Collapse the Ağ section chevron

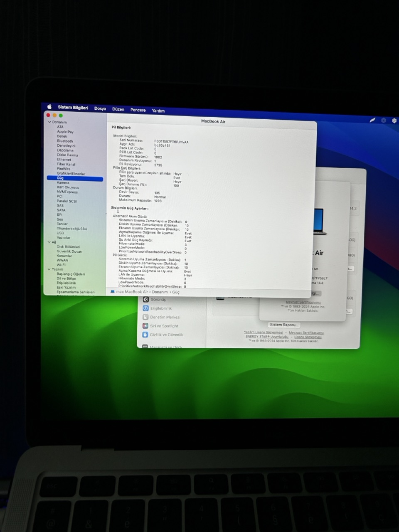(49, 242)
